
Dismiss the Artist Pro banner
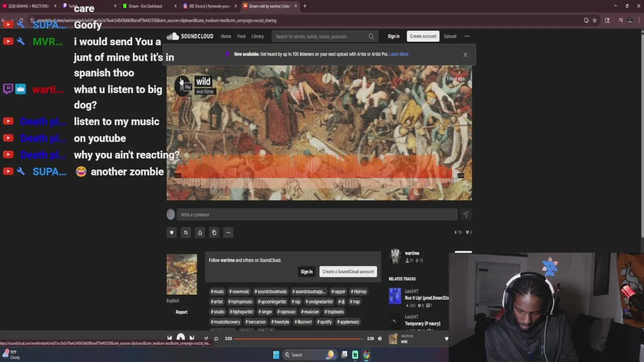point(465,54)
